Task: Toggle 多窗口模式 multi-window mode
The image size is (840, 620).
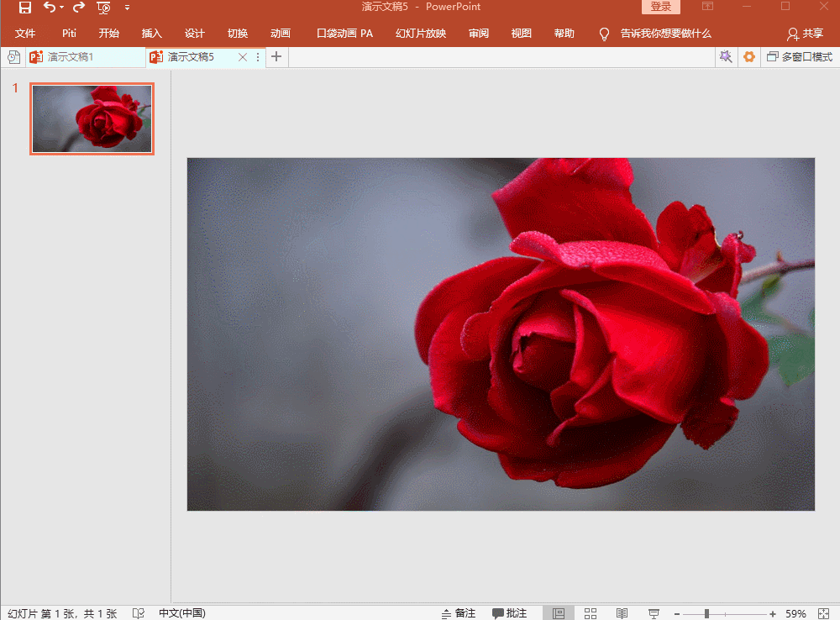Action: [800, 57]
